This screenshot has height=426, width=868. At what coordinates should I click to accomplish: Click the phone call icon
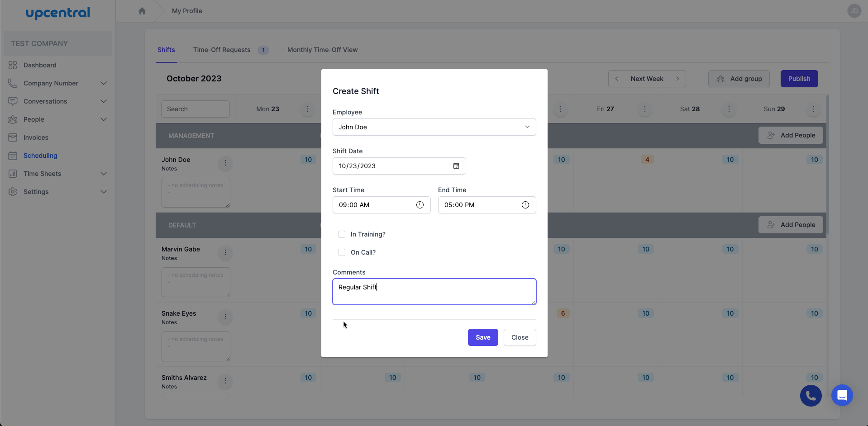810,395
